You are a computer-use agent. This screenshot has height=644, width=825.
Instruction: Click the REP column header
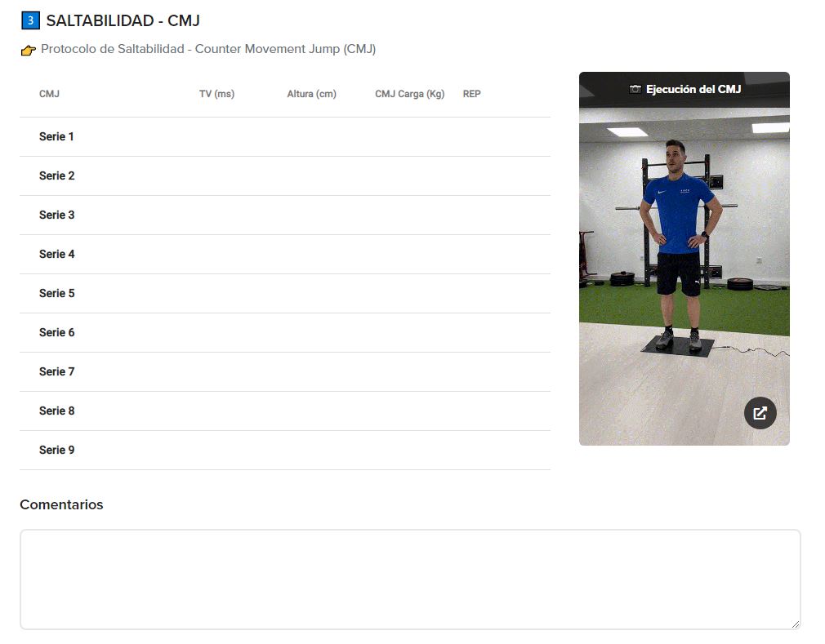[472, 94]
